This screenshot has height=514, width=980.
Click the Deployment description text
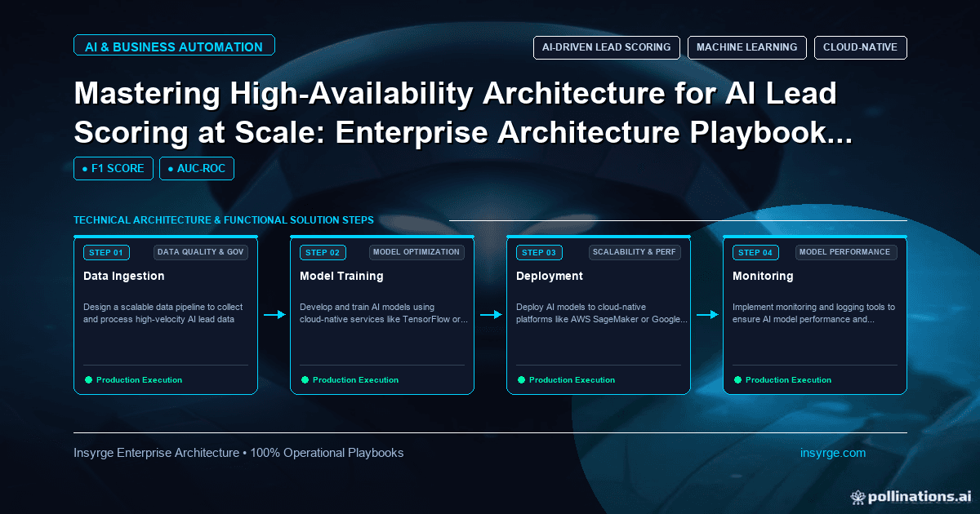point(602,313)
